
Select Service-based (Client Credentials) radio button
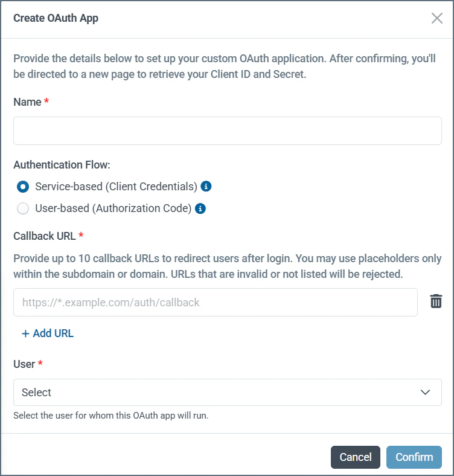click(23, 187)
